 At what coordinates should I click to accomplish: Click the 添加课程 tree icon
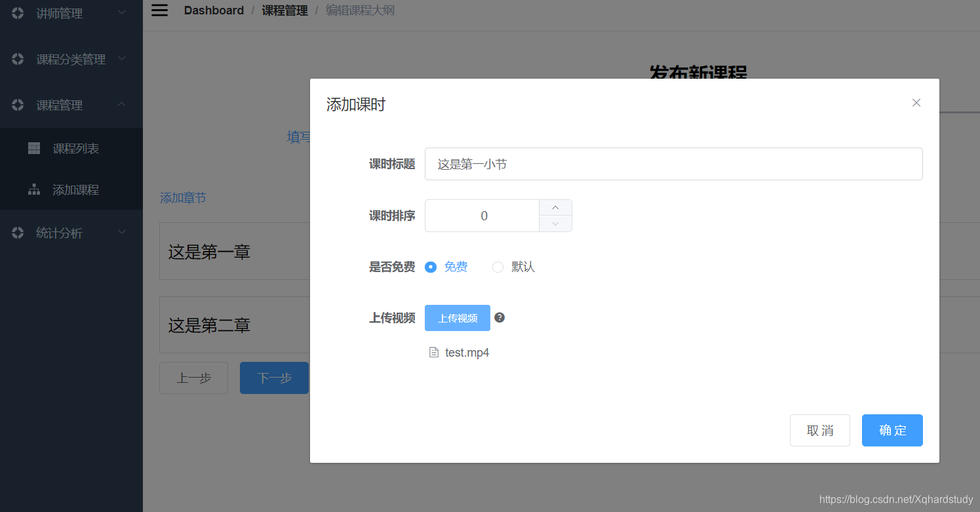34,189
